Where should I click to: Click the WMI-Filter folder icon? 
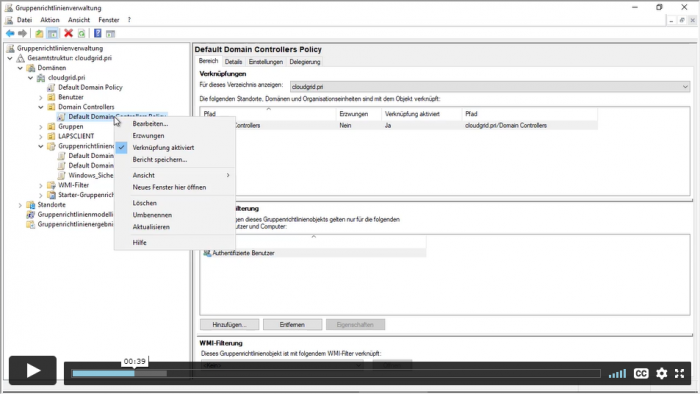point(51,185)
